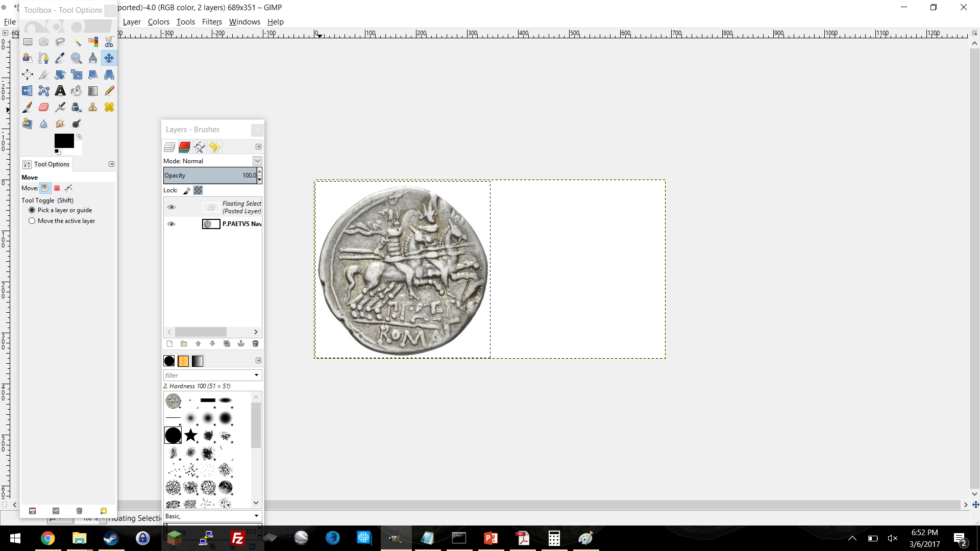Expand the brush filter dropdown

pyautogui.click(x=256, y=375)
